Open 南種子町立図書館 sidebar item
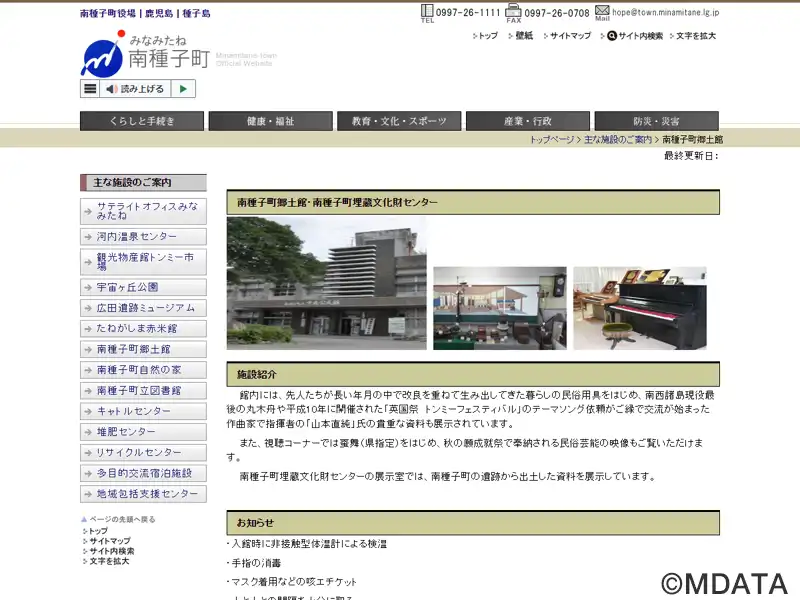The height and width of the screenshot is (600, 800). click(143, 391)
